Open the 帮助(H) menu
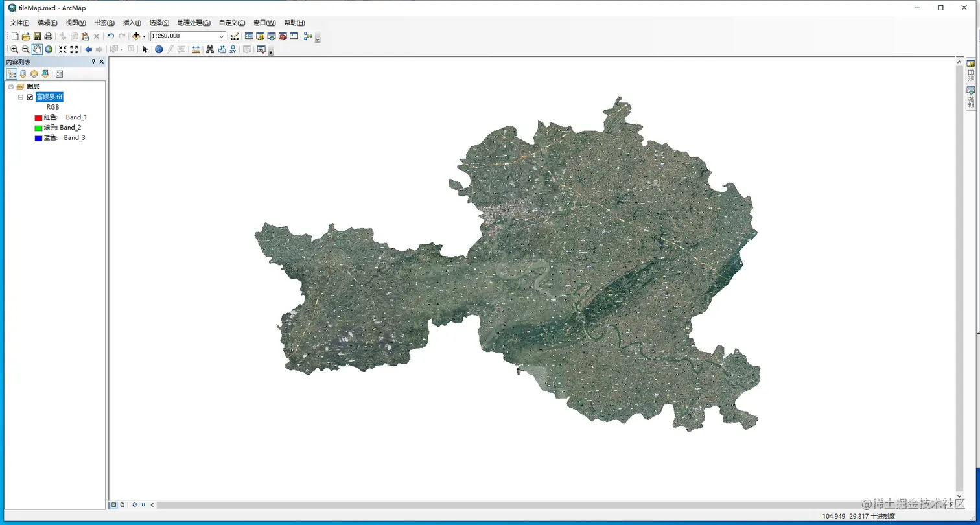 [x=294, y=23]
